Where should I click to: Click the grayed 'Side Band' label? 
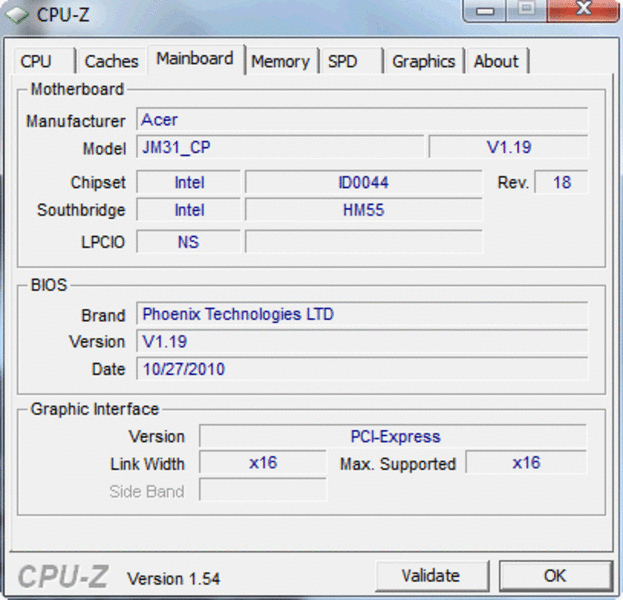[147, 491]
